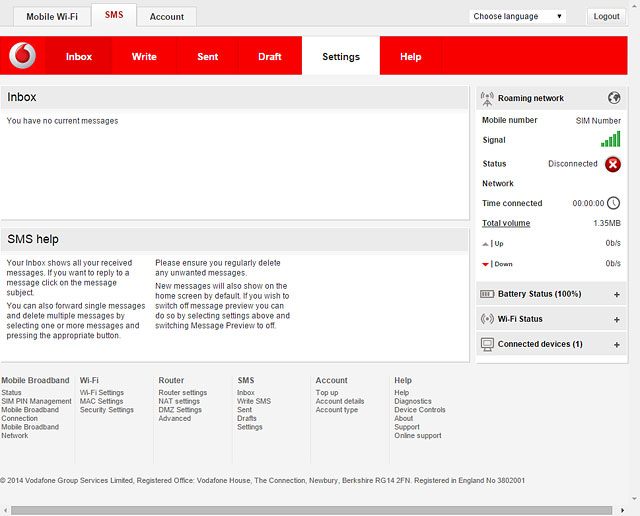
Task: Click the globe icon beside Roaming network
Action: pos(614,98)
